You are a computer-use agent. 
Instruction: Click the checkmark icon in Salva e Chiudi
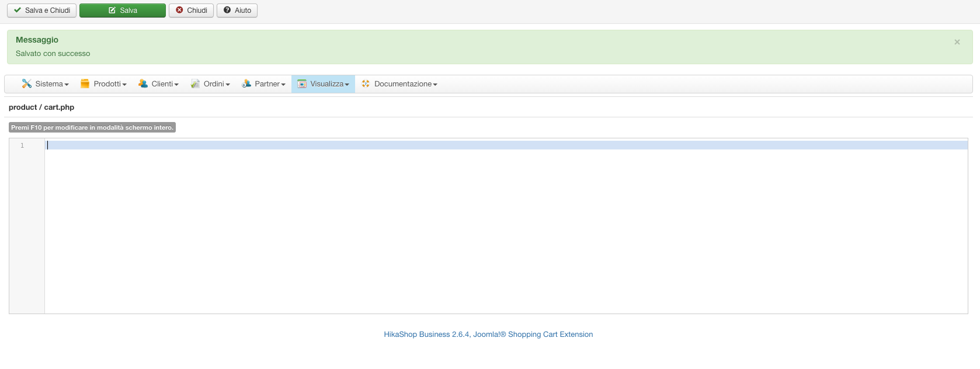click(18, 10)
